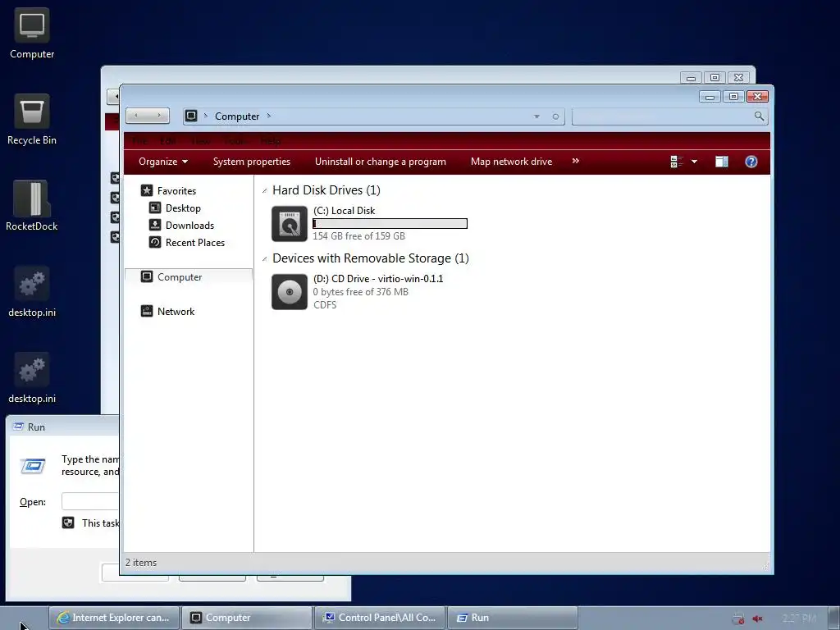The width and height of the screenshot is (840, 630).
Task: Minimize the Computer Explorer window
Action: point(710,97)
